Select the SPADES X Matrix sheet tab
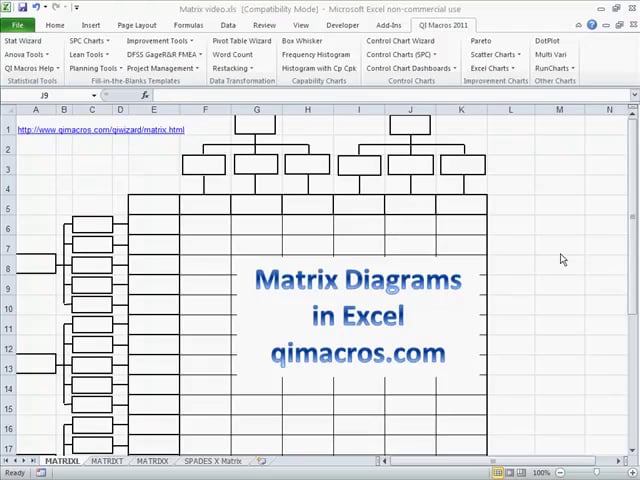Screen dimensions: 640x480 click(213, 461)
